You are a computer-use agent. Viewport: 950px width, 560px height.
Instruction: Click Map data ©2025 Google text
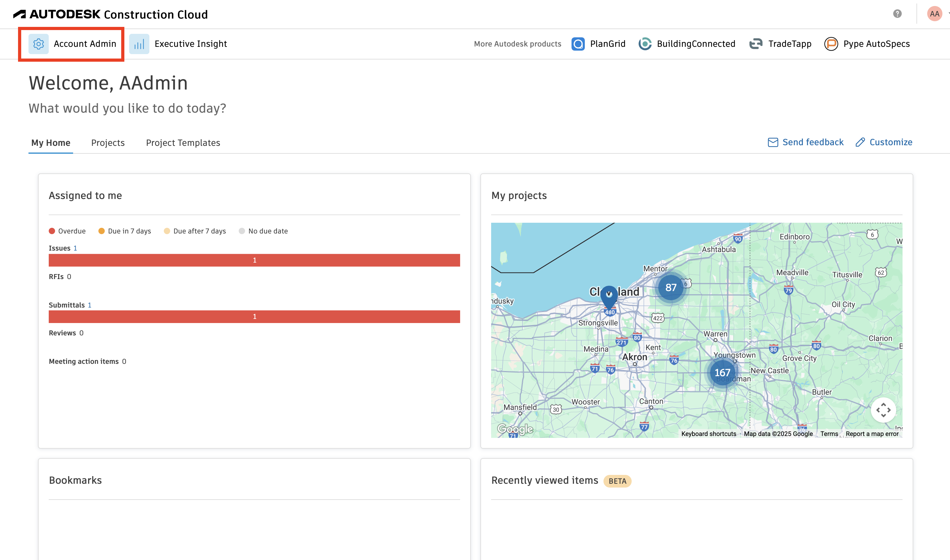[x=778, y=433]
